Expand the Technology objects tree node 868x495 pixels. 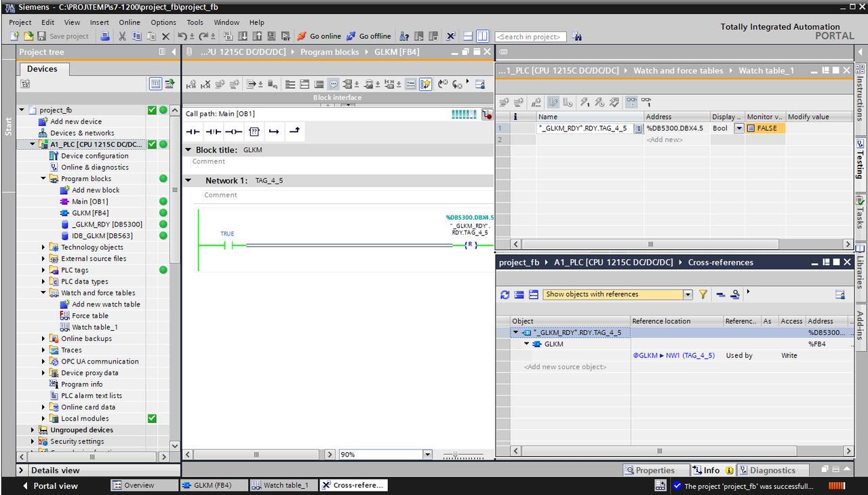tap(44, 248)
